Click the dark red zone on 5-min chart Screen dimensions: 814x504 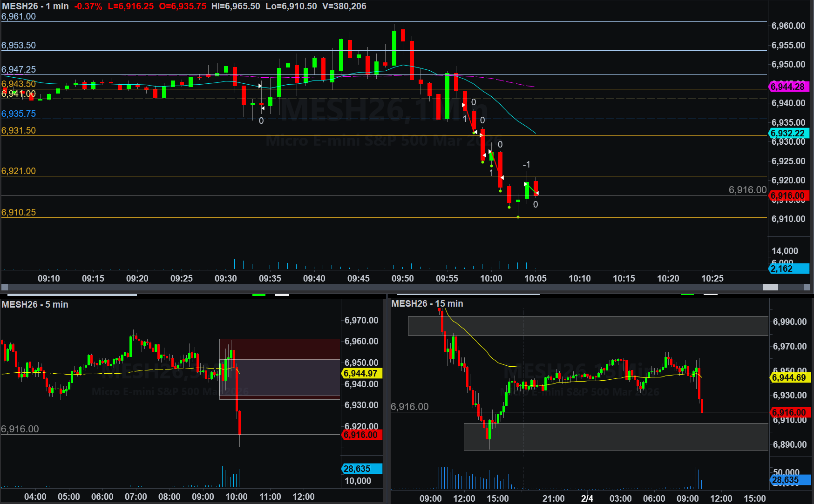tap(279, 349)
